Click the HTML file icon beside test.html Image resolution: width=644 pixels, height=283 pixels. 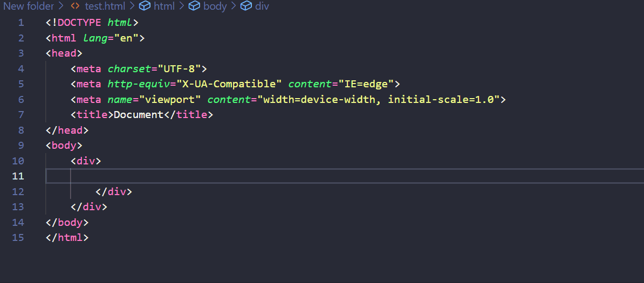point(75,6)
